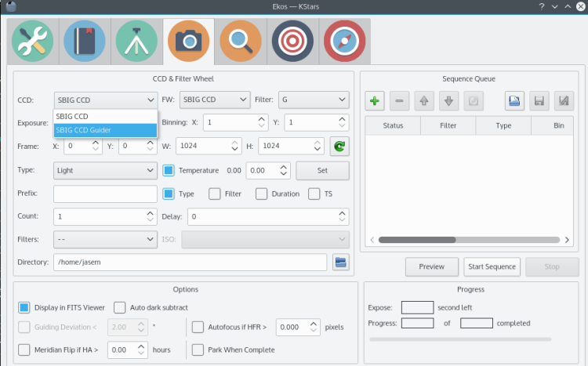The height and width of the screenshot is (366, 588).
Task: Click the Stop button
Action: pyautogui.click(x=552, y=267)
